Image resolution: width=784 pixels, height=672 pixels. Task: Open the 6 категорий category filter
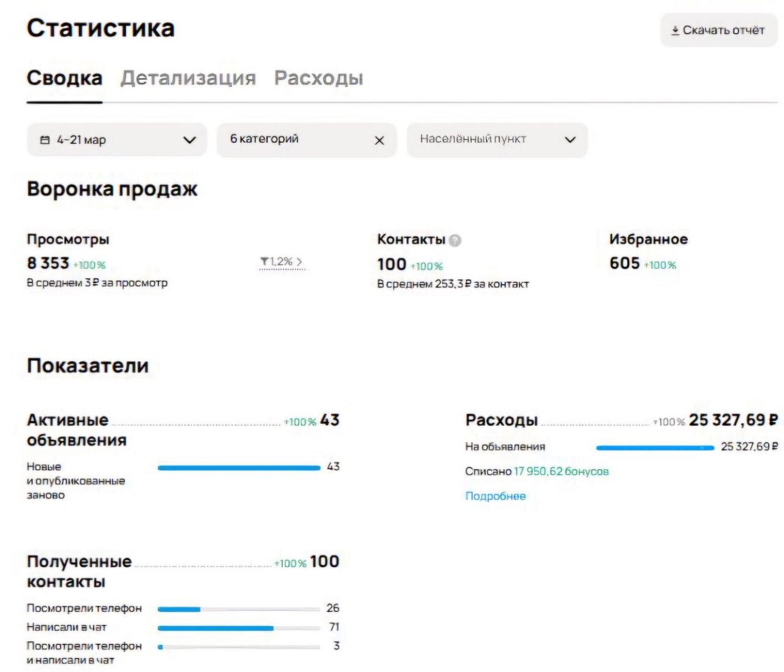(307, 140)
